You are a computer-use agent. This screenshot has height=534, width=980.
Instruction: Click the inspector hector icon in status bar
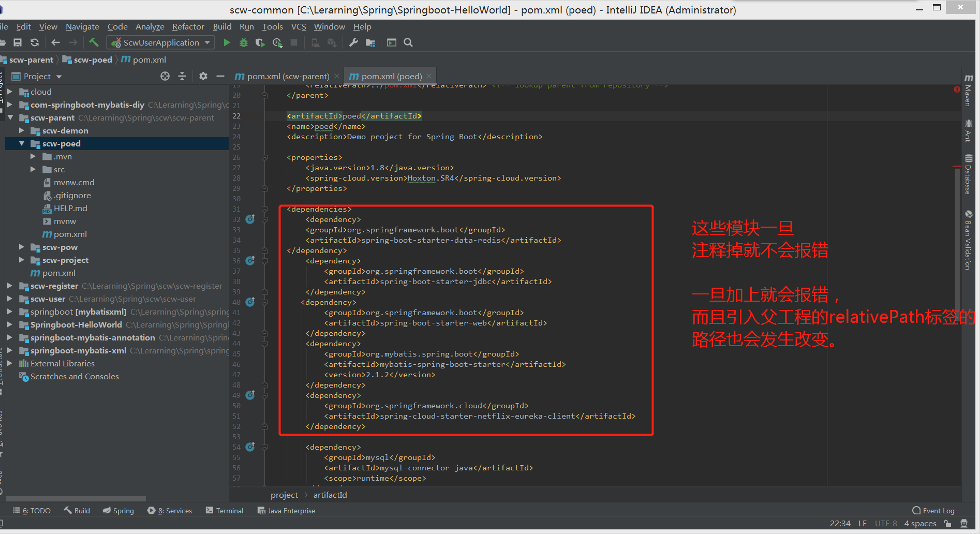coord(963,523)
